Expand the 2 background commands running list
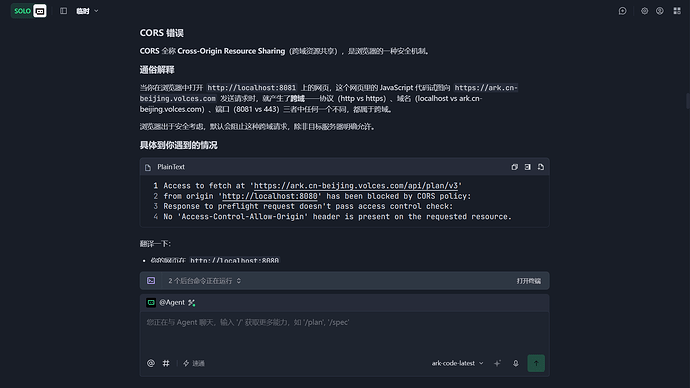 [205, 281]
